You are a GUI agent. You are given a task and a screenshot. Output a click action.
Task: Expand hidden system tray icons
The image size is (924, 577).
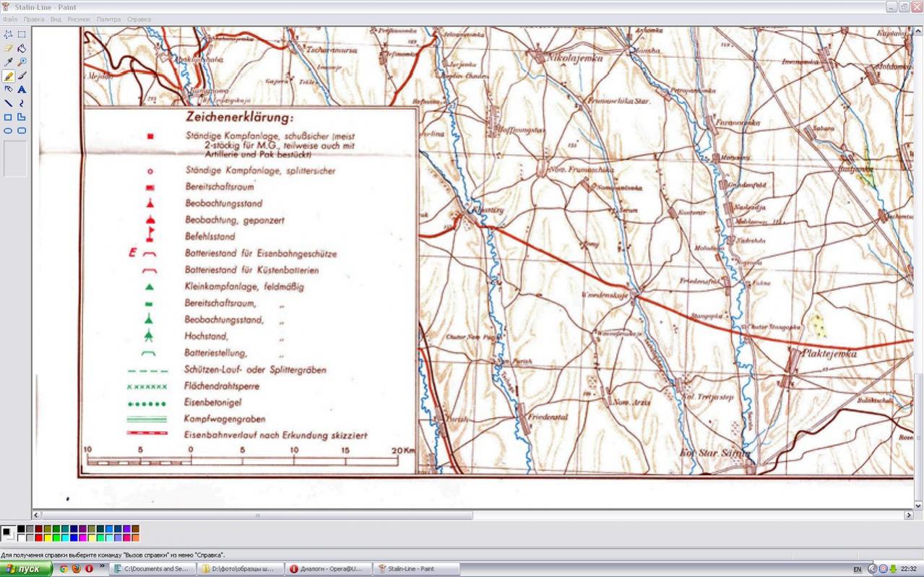pyautogui.click(x=872, y=569)
